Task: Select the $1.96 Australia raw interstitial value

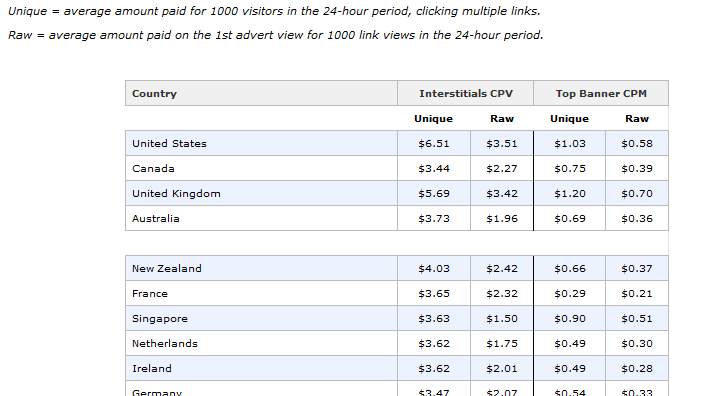Action: [502, 218]
